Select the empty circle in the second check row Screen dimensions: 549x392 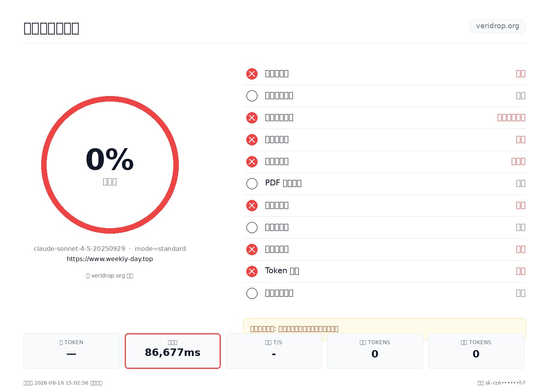pos(252,96)
